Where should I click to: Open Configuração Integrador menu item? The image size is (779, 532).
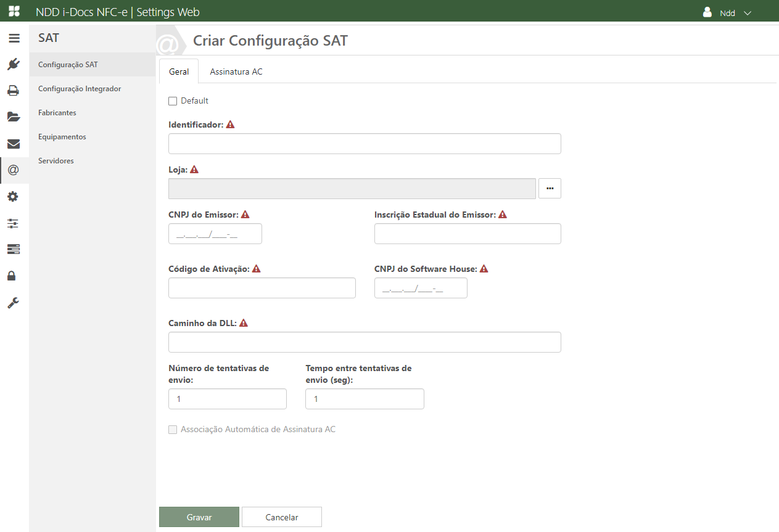80,89
